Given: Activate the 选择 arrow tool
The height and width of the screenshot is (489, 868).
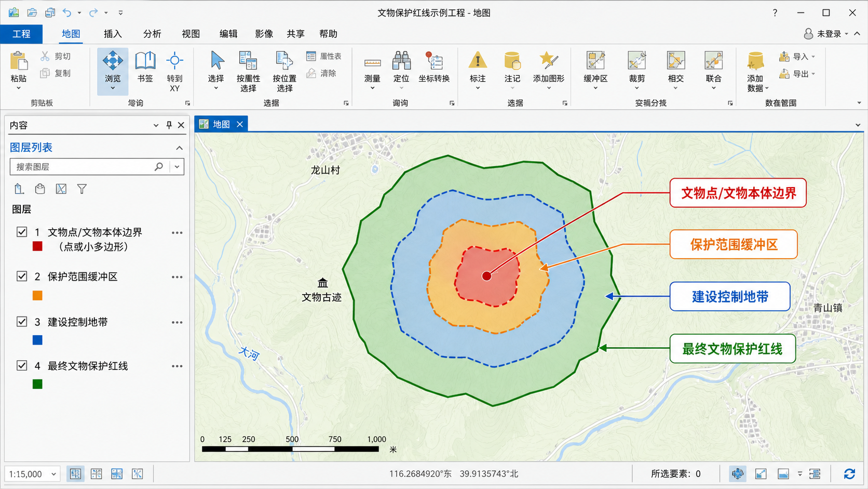Looking at the screenshot, I should click(x=216, y=67).
